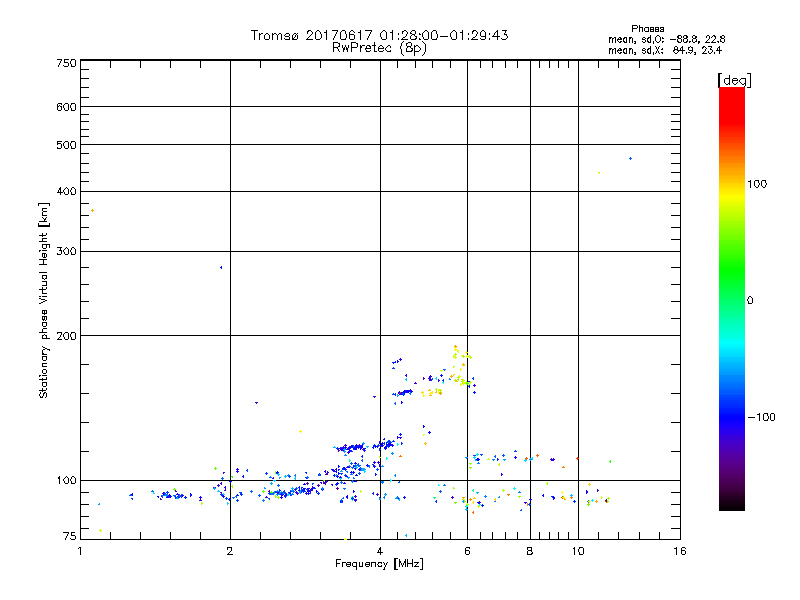
Task: Click the '500' height axis tick label
Action: point(66,145)
